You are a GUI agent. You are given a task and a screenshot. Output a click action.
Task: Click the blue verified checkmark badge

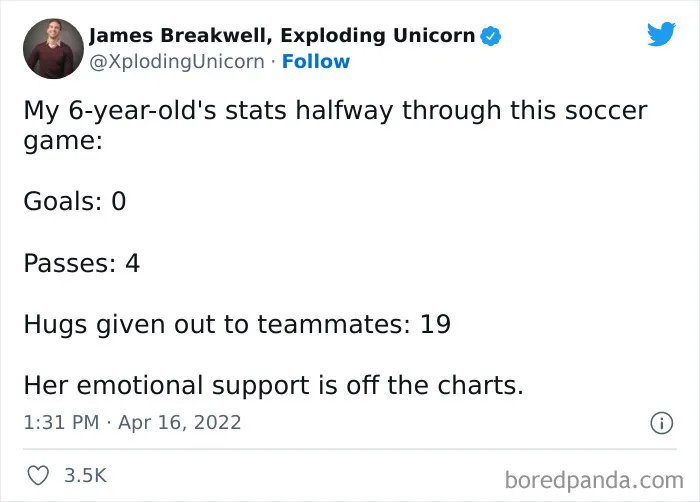pos(491,36)
